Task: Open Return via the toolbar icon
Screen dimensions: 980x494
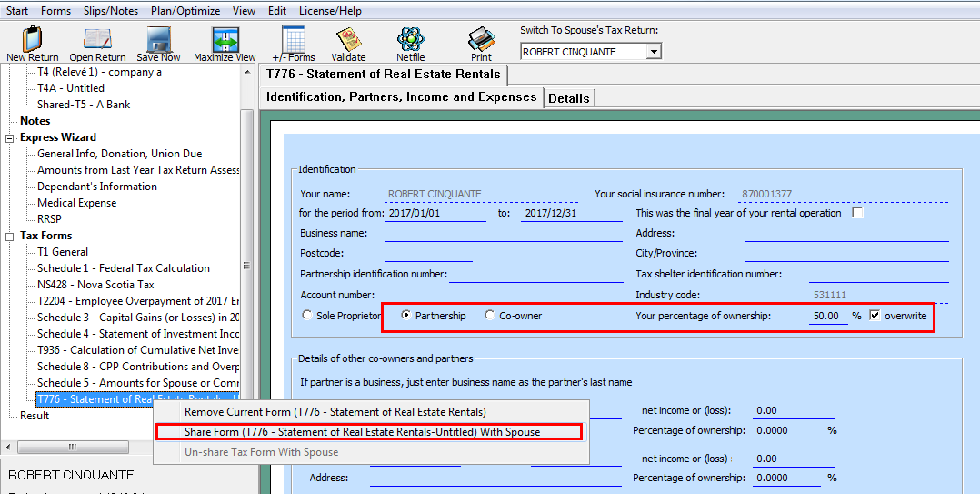Action: (97, 39)
